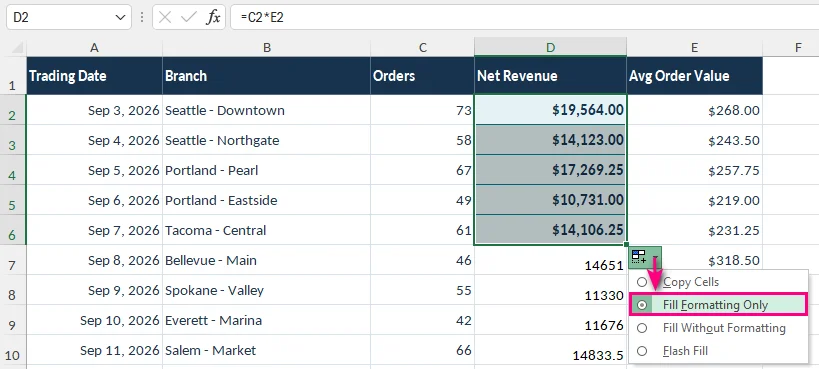The width and height of the screenshot is (819, 369).
Task: Click the Sep 10, 2026 date cell
Action: point(95,320)
